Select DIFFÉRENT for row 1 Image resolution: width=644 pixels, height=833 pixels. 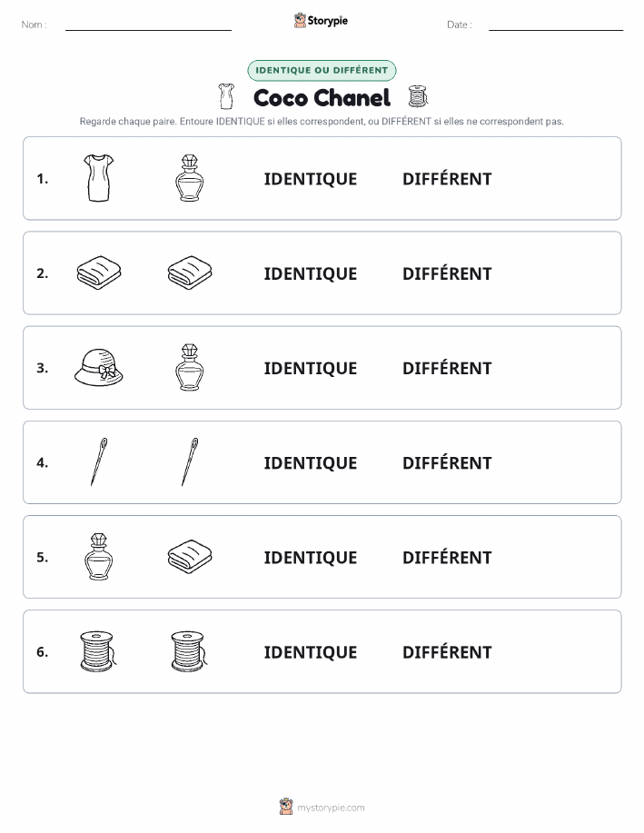coord(447,179)
